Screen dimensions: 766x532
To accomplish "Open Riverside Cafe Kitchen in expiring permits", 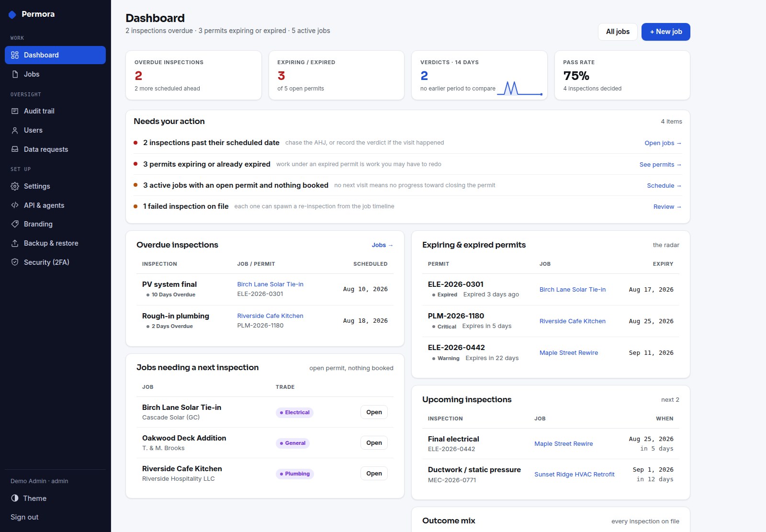I will 572,321.
